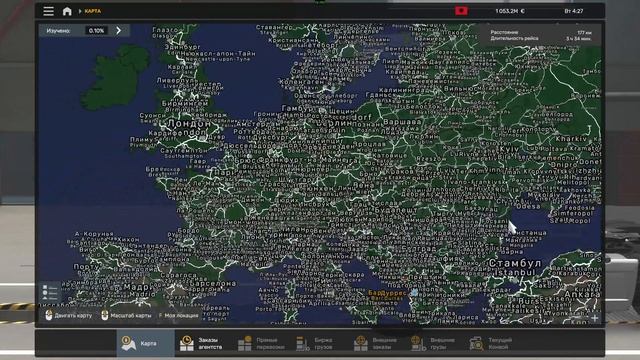Click the Ankara city label
Image resolution: width=640 pixels, height=360 pixels.
(x=582, y=294)
